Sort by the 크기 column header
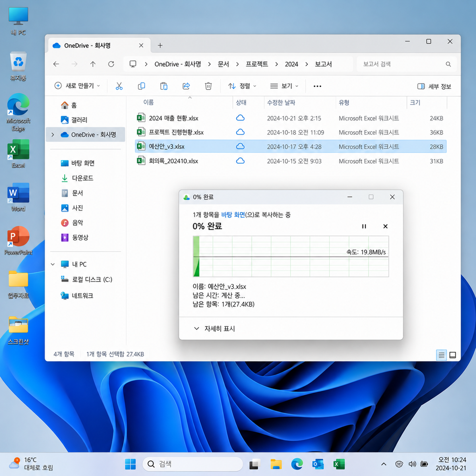The image size is (476, 476). coord(415,103)
